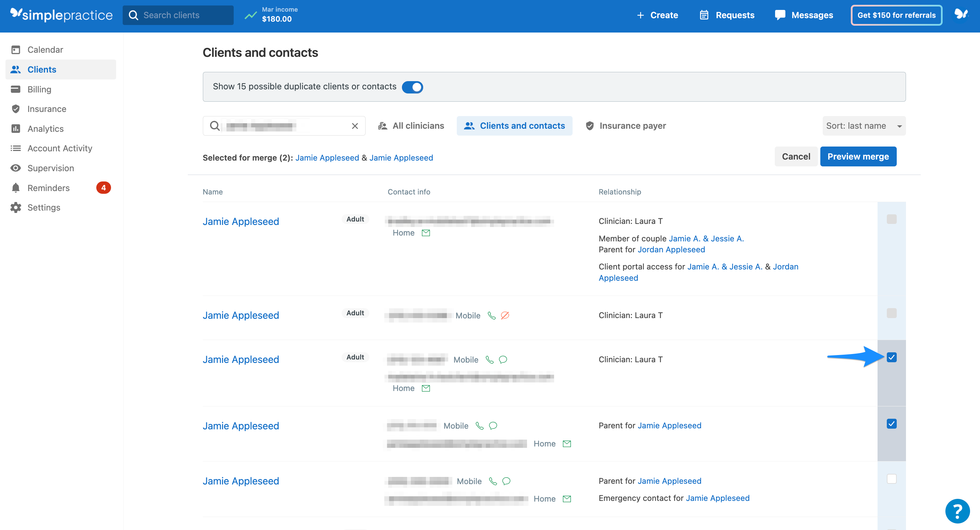Open the Reminders bell with 4 notifications

pos(48,187)
